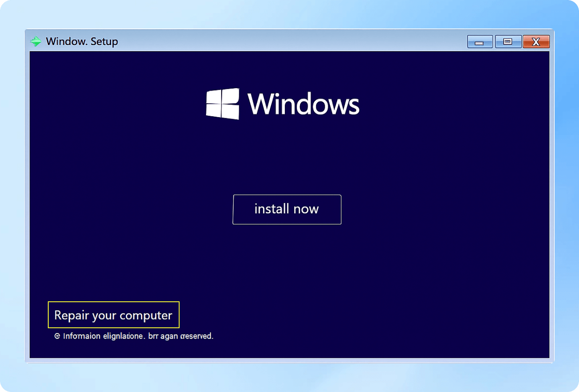Click the green Setup icon in title bar
The width and height of the screenshot is (579, 392).
click(36, 41)
